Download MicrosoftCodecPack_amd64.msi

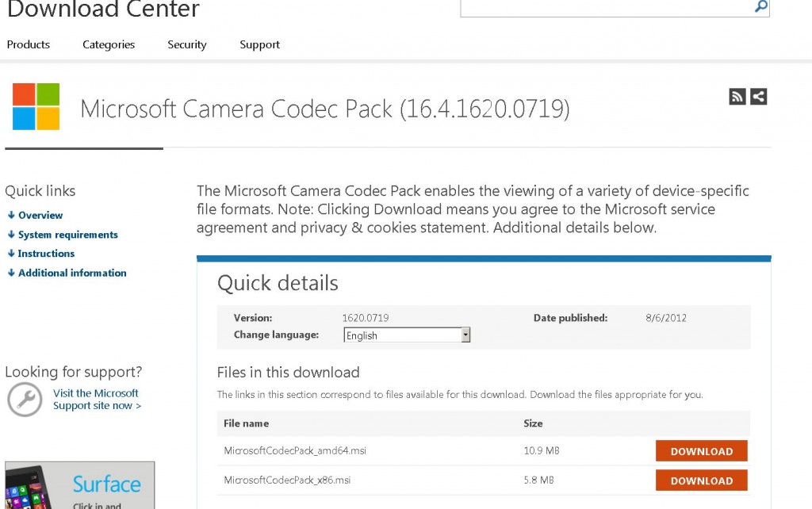click(702, 451)
